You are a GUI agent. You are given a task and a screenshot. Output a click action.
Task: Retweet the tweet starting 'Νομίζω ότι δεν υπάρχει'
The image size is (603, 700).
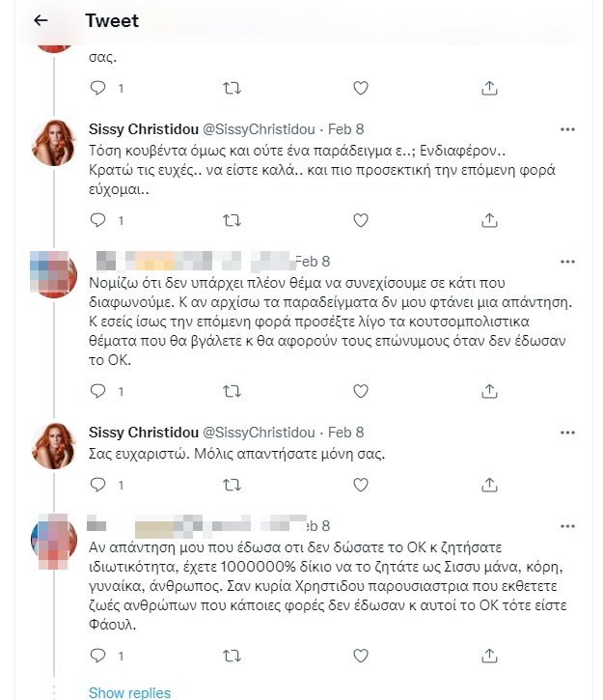[x=232, y=391]
